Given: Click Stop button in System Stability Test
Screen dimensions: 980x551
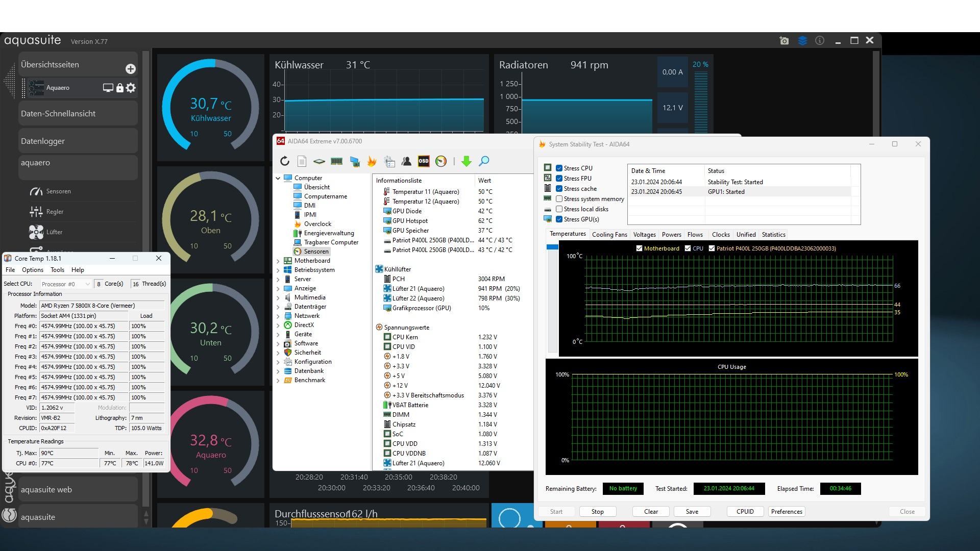Looking at the screenshot, I should (x=597, y=512).
